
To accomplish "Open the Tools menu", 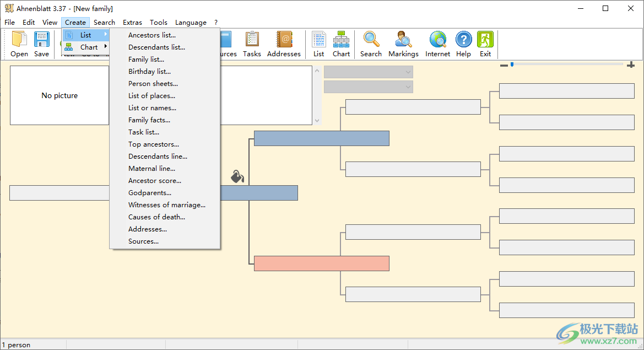I will [x=159, y=23].
